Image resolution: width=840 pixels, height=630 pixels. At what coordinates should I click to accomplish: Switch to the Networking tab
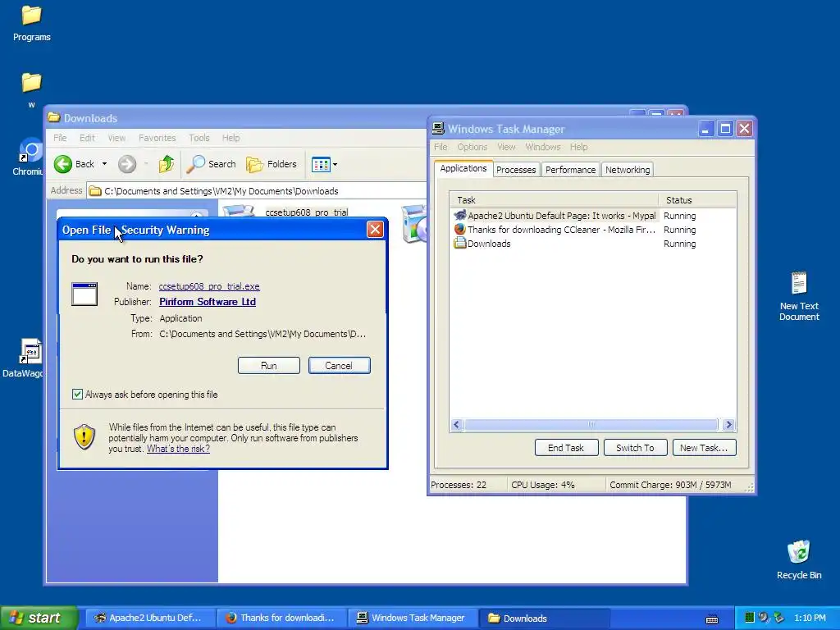(x=628, y=170)
